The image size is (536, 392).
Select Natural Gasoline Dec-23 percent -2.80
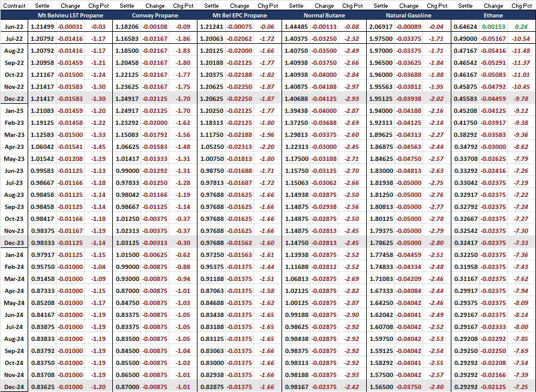click(436, 243)
